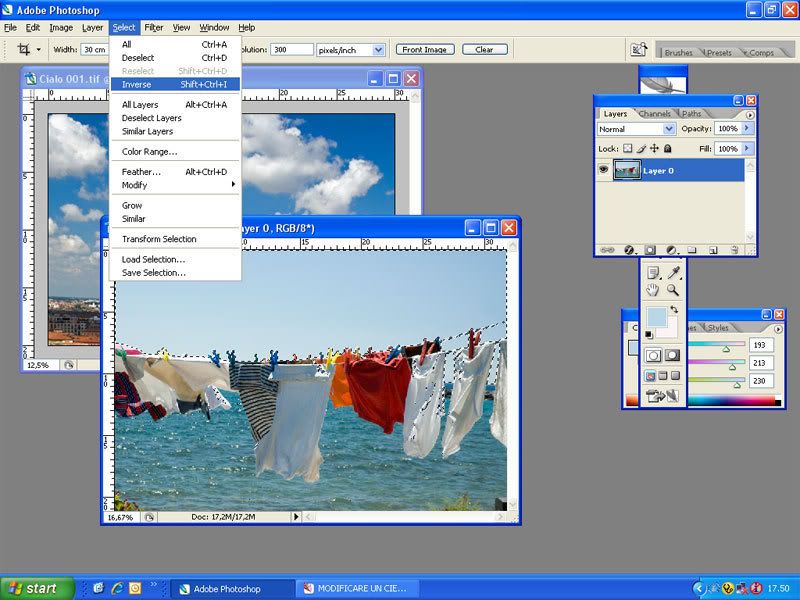Click the red channel slider handle
Screen dimensions: 800x600
(x=726, y=349)
